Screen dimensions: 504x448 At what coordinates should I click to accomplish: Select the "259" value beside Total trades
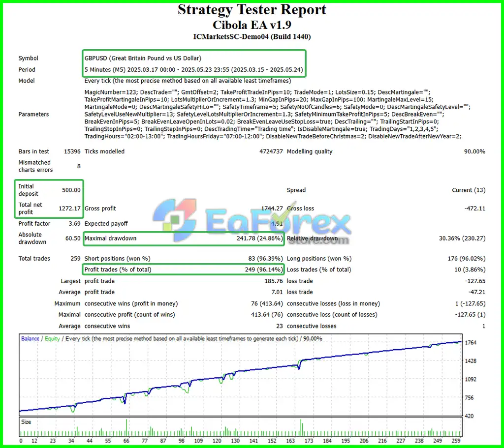[75, 259]
